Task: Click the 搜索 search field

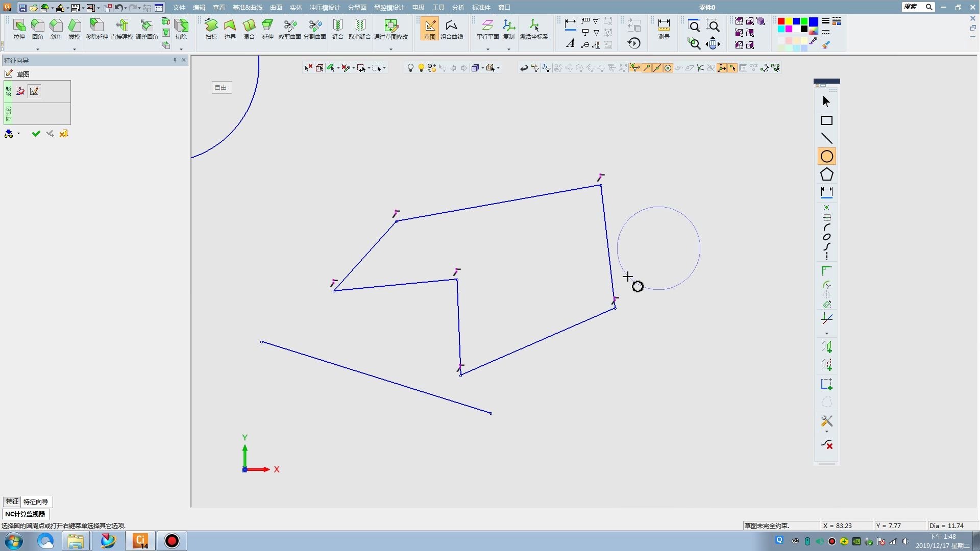Action: (912, 7)
